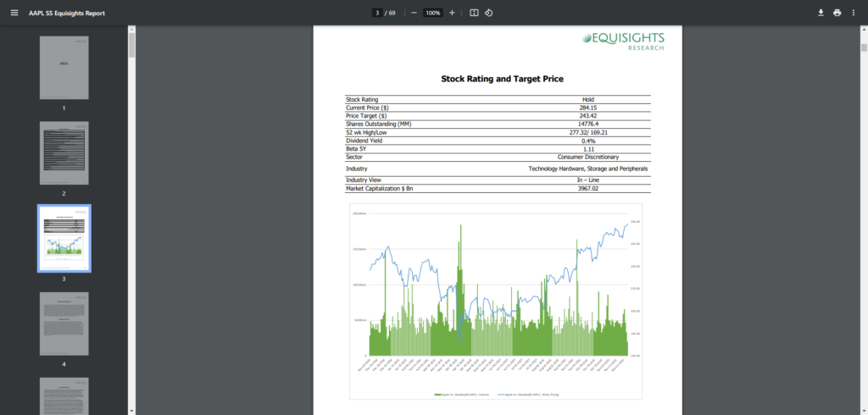This screenshot has height=415, width=868.
Task: Open page 4 thumbnail in sidebar
Action: pyautogui.click(x=64, y=324)
